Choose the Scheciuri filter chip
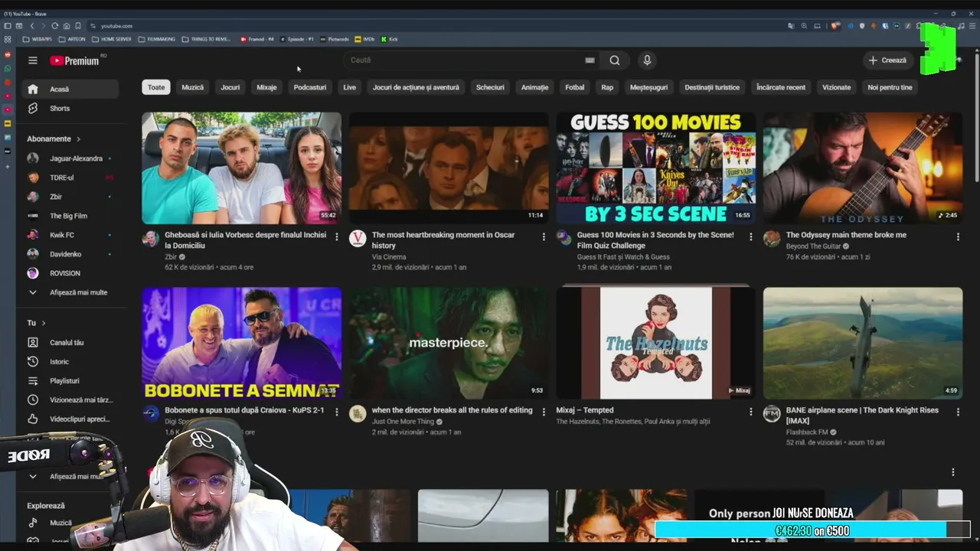The width and height of the screenshot is (980, 551). click(490, 87)
